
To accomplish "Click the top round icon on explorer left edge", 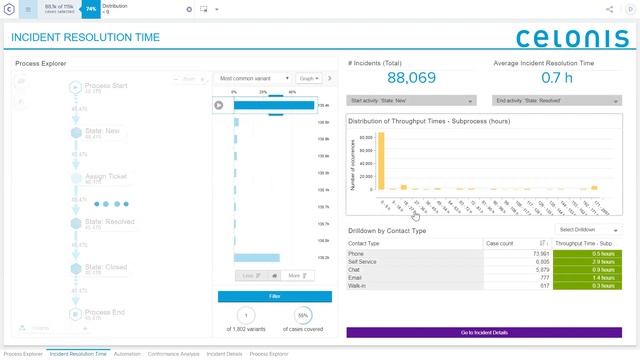I will click(21, 82).
